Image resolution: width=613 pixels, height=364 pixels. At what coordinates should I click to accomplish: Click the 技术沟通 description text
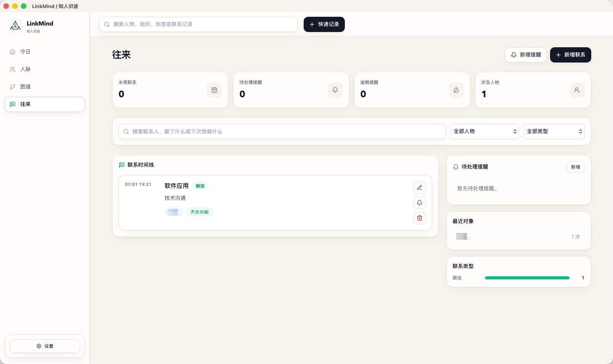click(x=175, y=198)
